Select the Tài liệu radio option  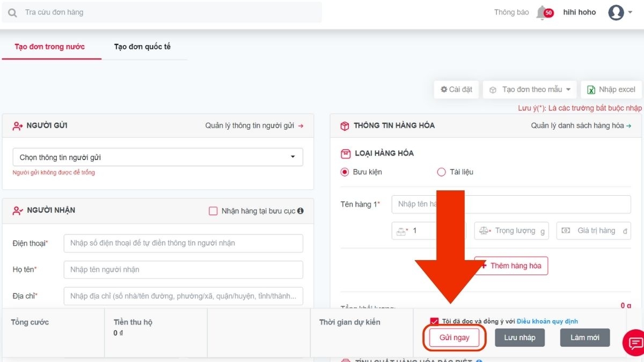click(441, 172)
